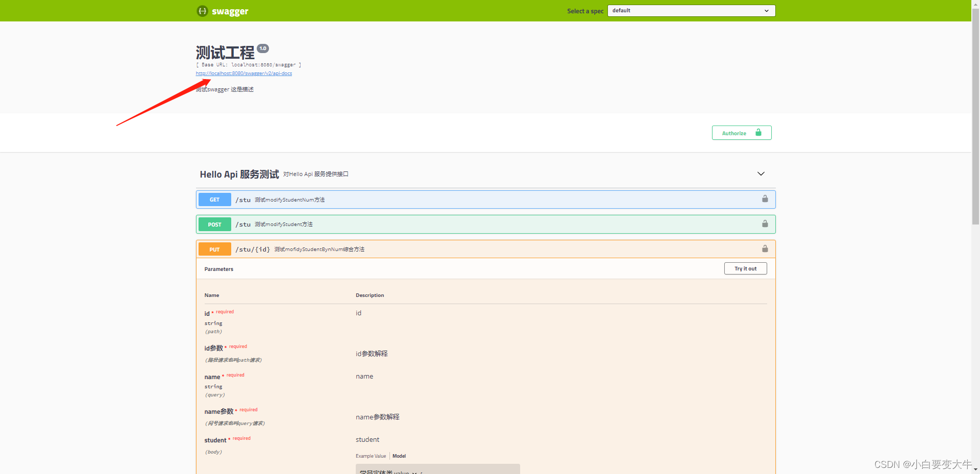980x474 pixels.
Task: Click the 'Parameters' section heading
Action: click(219, 269)
